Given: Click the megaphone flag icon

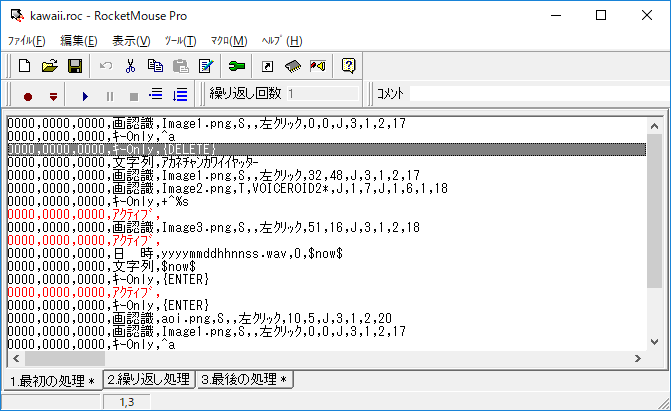Looking at the screenshot, I should [x=318, y=66].
